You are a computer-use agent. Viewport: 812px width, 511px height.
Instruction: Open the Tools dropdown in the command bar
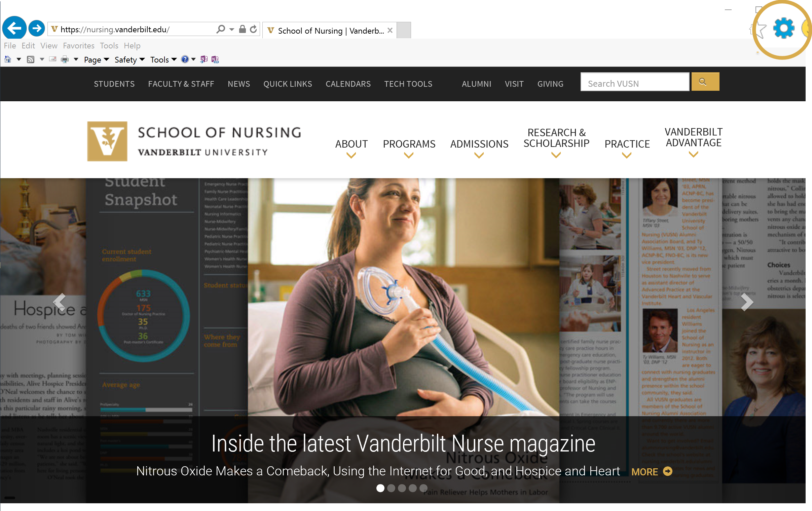pos(163,60)
